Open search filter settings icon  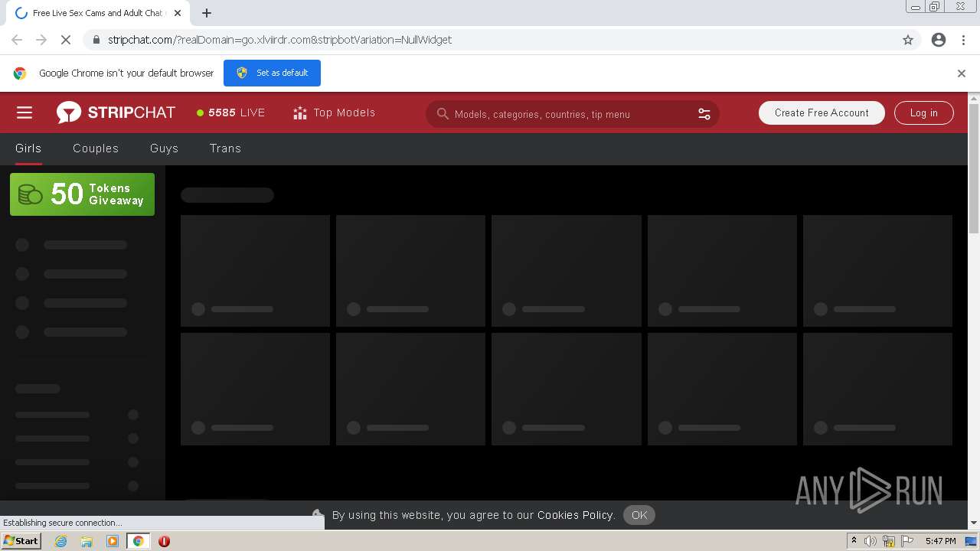704,114
